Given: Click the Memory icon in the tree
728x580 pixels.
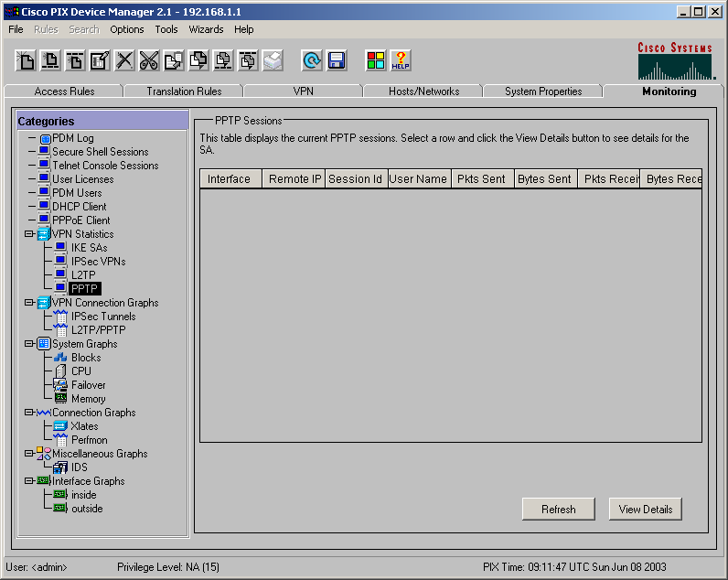Looking at the screenshot, I should (60, 399).
